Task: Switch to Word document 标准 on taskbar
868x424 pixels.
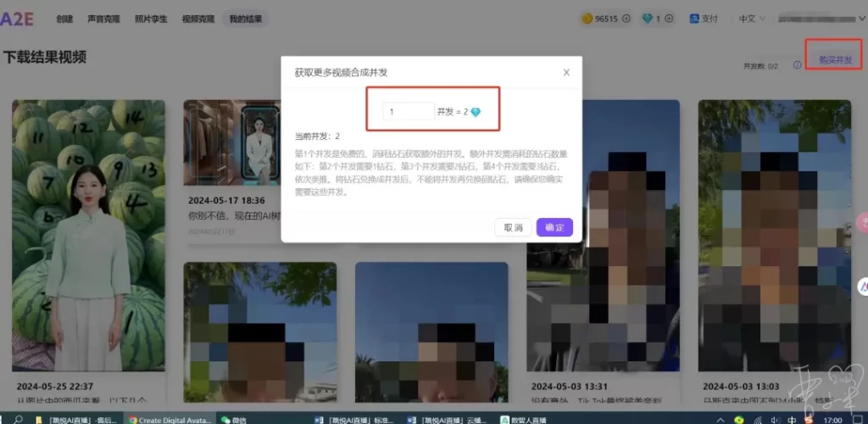Action: tap(354, 420)
